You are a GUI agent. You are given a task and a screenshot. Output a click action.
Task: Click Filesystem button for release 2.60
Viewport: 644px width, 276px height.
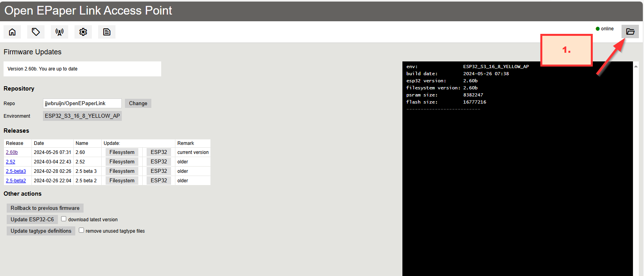(x=122, y=152)
